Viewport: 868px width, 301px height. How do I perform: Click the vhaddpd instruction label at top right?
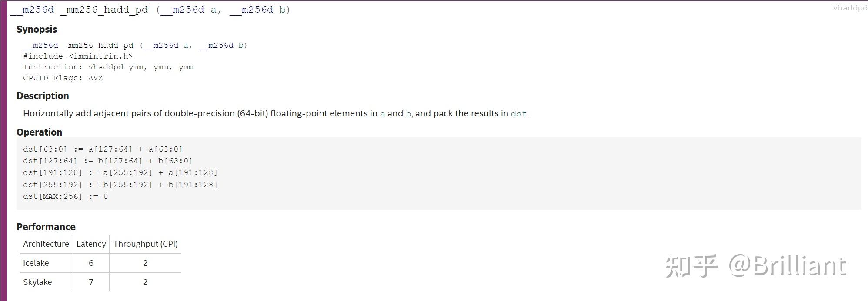(x=849, y=8)
